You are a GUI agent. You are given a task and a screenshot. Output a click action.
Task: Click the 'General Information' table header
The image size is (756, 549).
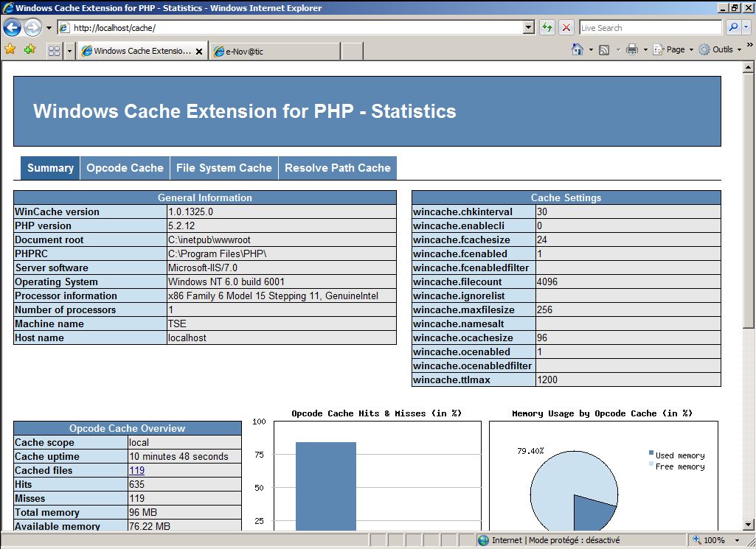205,197
